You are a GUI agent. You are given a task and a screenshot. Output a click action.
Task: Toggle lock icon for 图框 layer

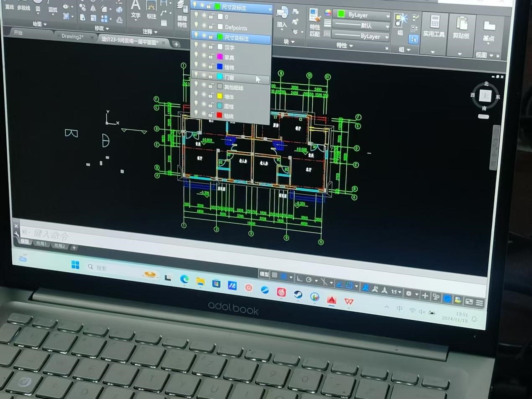click(211, 105)
